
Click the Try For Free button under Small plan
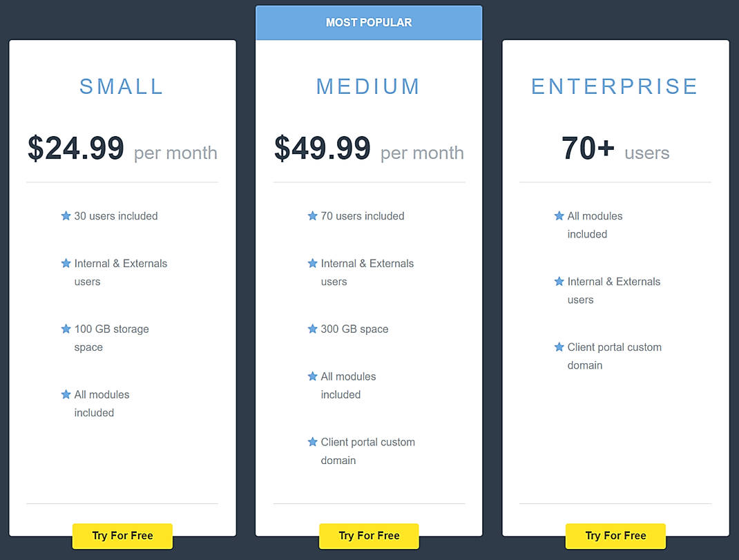(x=122, y=536)
